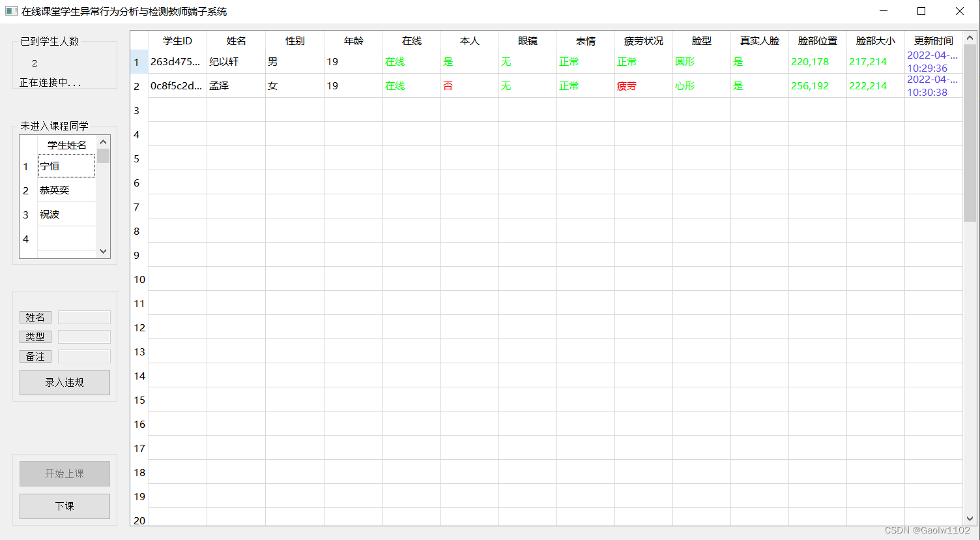Click the 圆形 face shape cell
This screenshot has width=980, height=540.
(702, 62)
